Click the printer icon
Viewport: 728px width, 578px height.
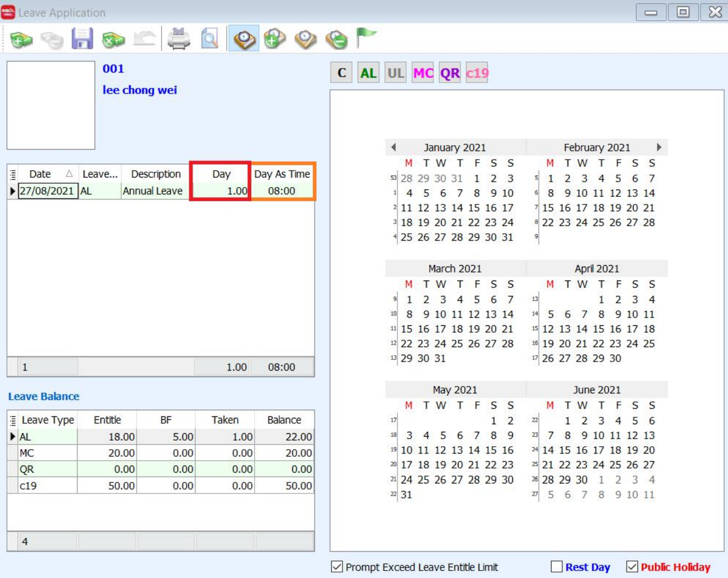(179, 39)
